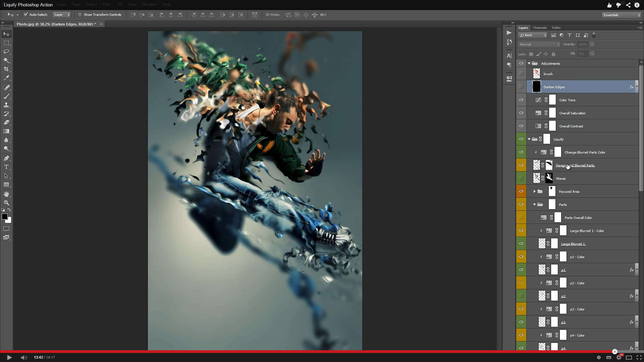Open video settings gear

pyautogui.click(x=619, y=357)
